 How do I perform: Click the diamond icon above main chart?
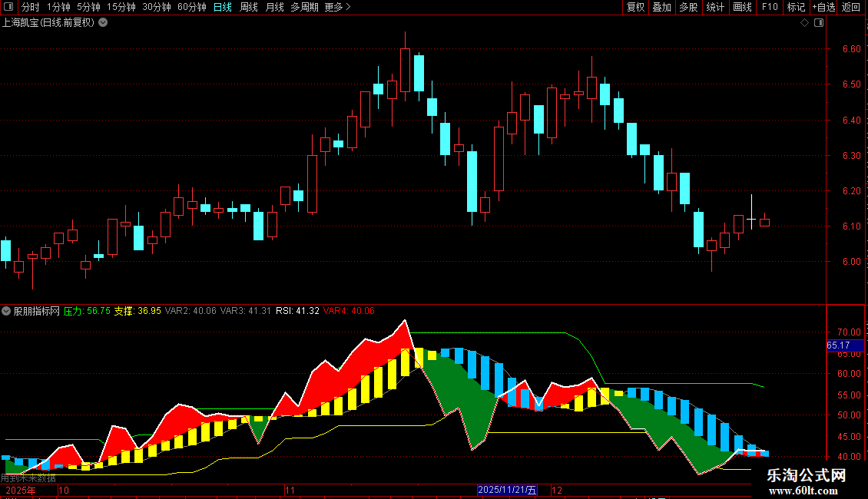point(805,23)
